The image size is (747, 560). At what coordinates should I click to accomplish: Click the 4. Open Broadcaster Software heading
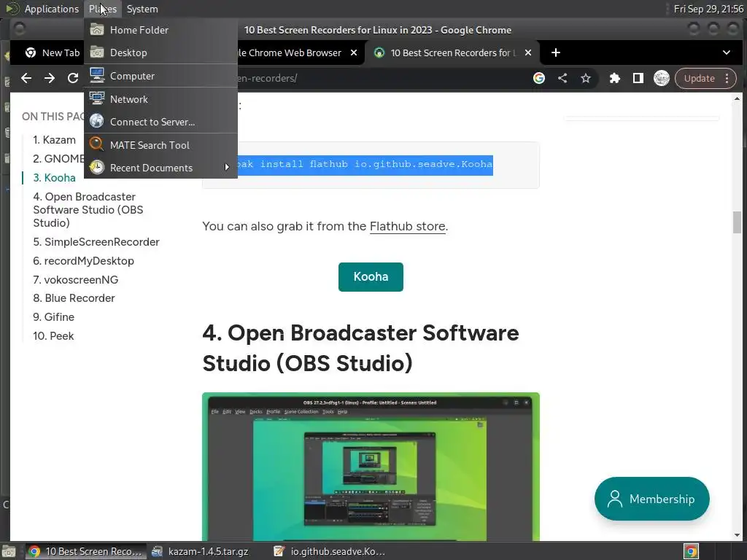[360, 348]
